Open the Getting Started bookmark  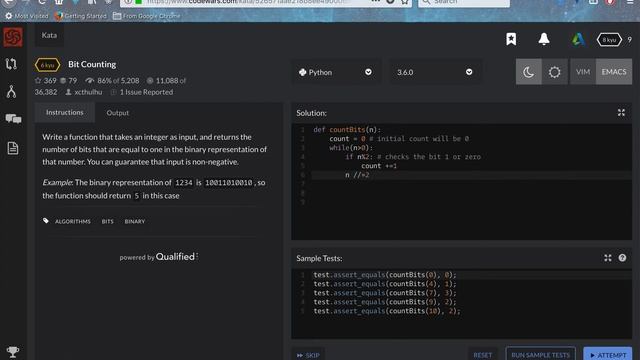(81, 16)
